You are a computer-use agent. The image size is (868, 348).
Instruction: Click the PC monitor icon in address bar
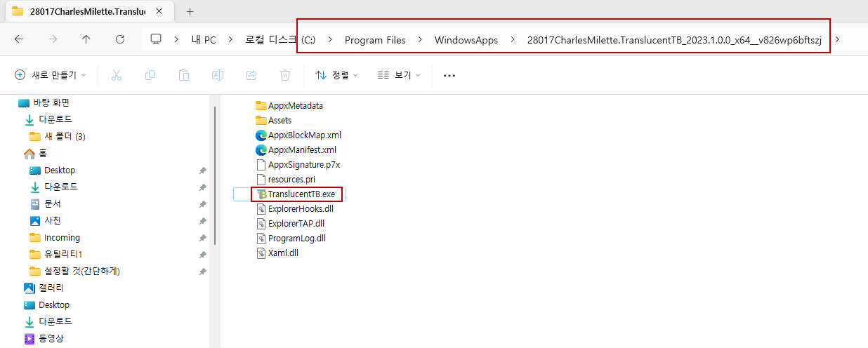(156, 39)
